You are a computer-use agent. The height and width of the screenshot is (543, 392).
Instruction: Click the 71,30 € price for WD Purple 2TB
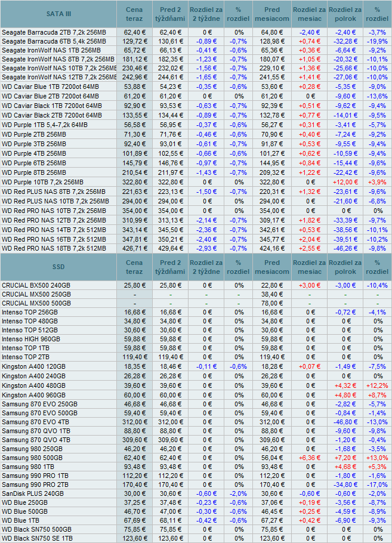point(135,134)
